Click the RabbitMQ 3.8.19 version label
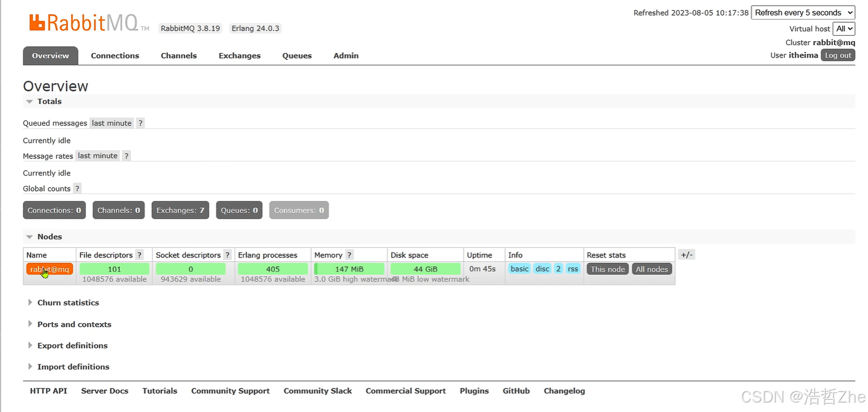 (x=190, y=28)
